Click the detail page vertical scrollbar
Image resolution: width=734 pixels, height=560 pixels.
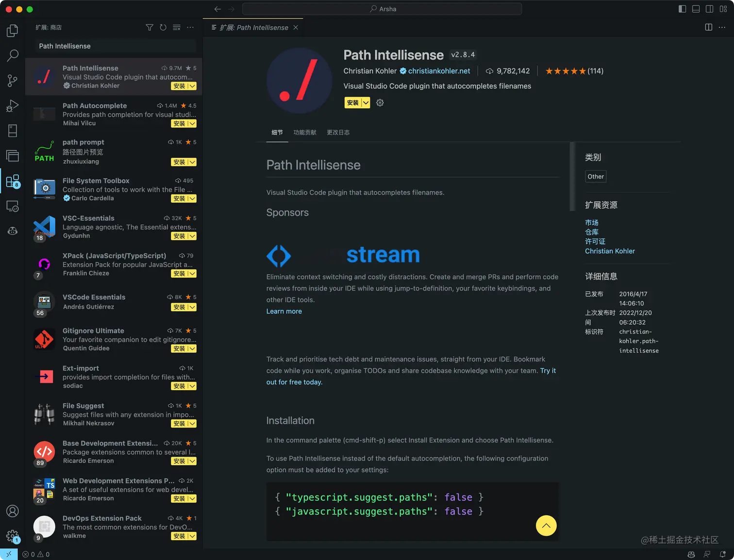tap(572, 176)
